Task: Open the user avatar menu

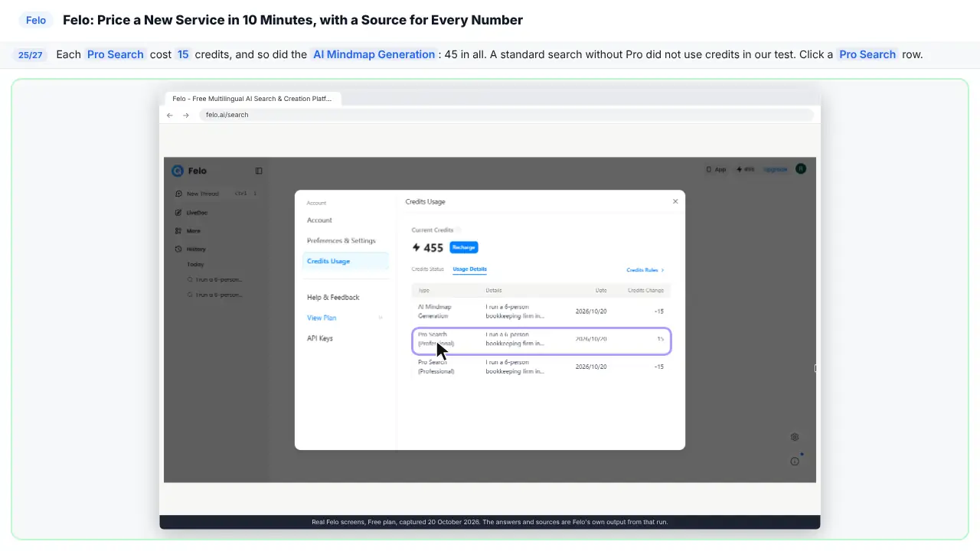Action: (x=801, y=169)
